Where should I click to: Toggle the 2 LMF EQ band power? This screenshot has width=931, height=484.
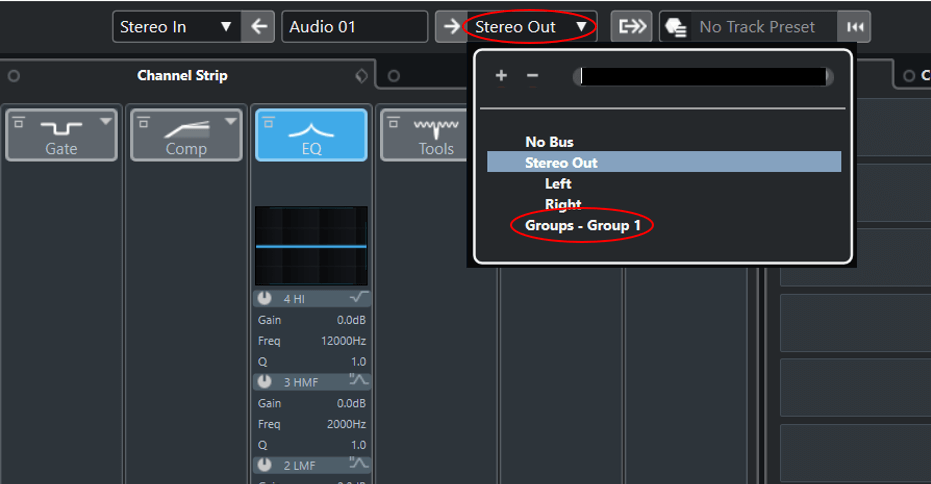265,464
